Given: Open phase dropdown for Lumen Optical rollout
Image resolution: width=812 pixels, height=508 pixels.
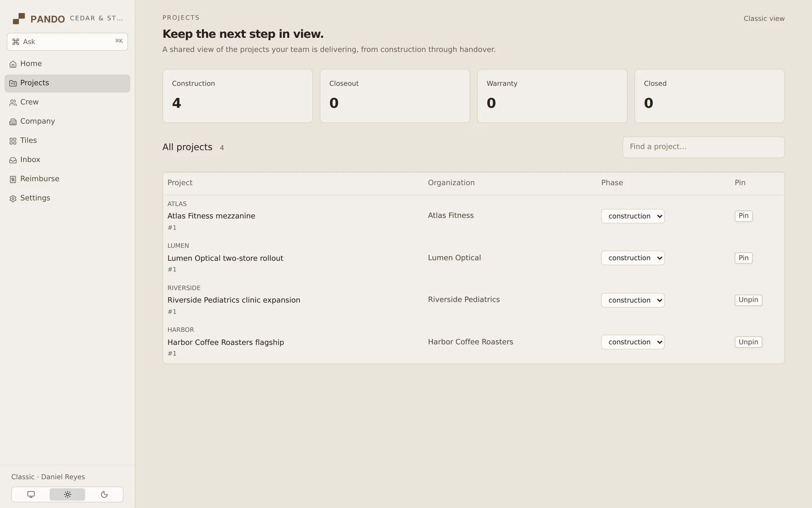Looking at the screenshot, I should [x=633, y=258].
